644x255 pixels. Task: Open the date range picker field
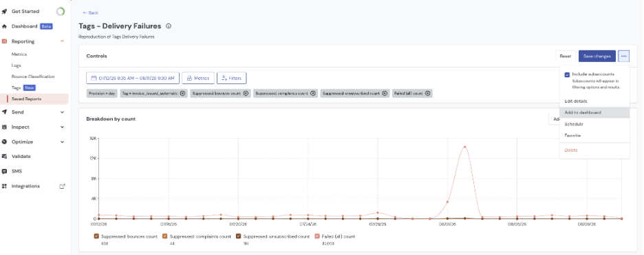(x=133, y=78)
